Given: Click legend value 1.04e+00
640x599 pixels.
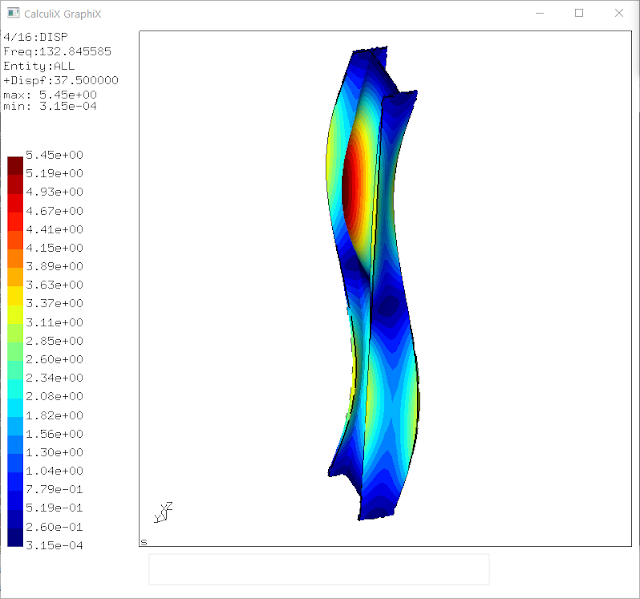Looking at the screenshot, I should click(x=54, y=471).
